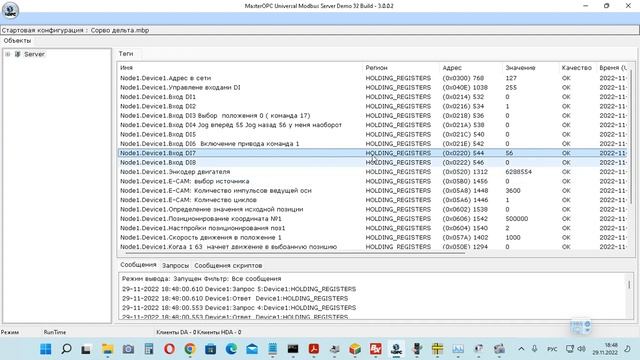Open File Explorer from taskbar

pyautogui.click(x=108, y=349)
